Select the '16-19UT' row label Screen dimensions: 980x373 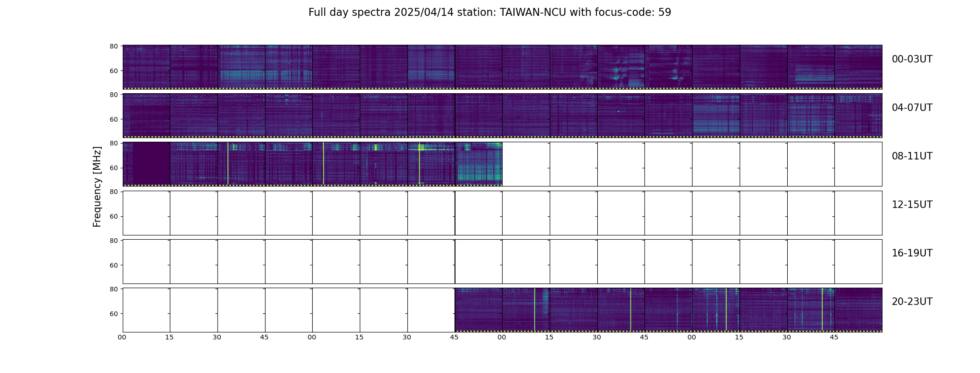(x=912, y=253)
